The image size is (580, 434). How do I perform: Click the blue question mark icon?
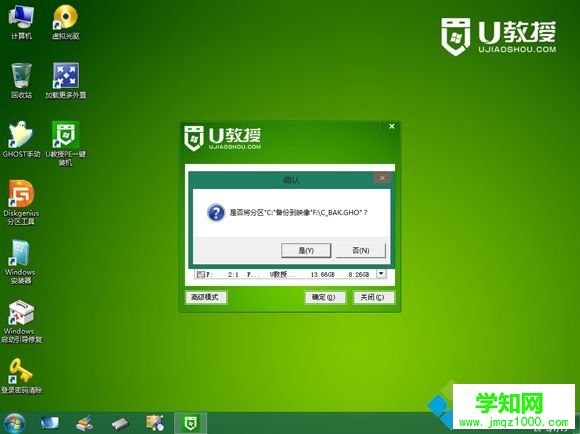pos(216,213)
